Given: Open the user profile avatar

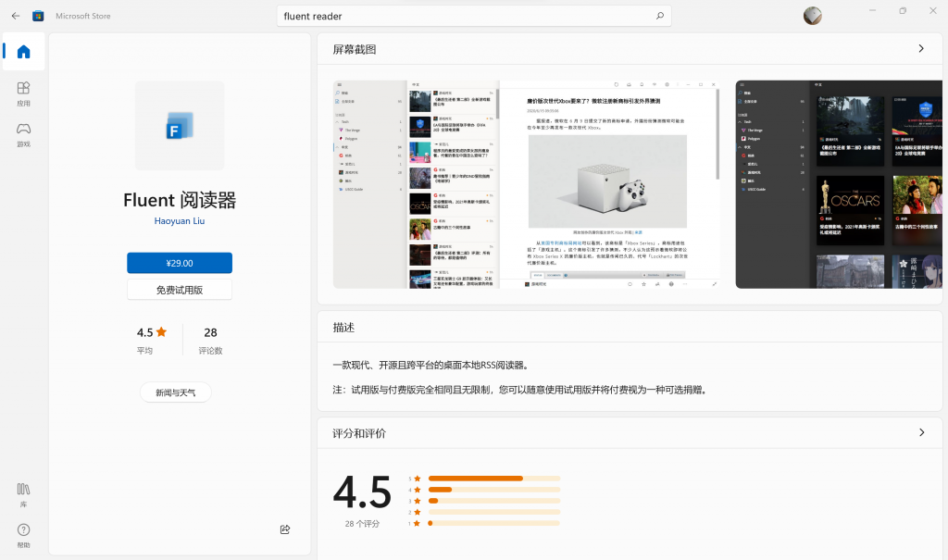Looking at the screenshot, I should [x=812, y=16].
